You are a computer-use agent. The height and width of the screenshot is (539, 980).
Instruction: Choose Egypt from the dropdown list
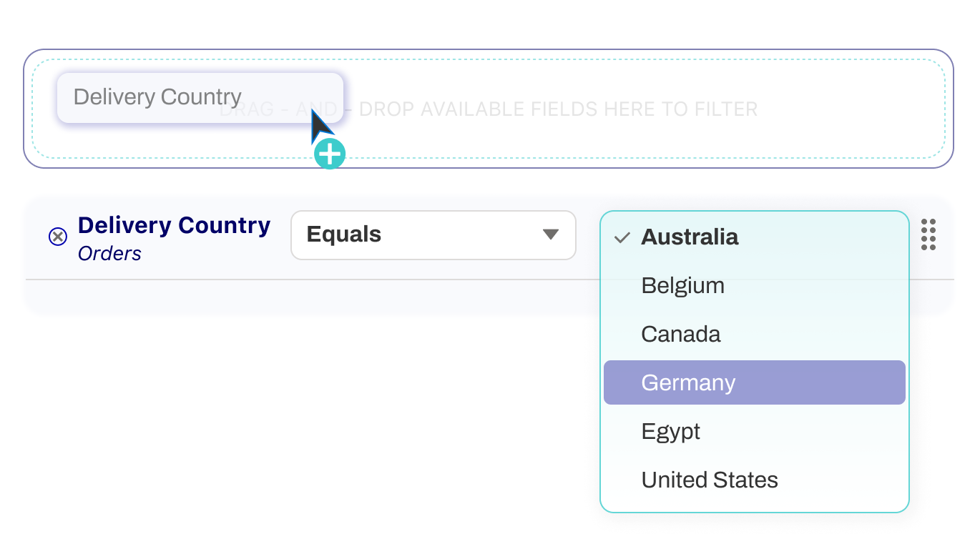670,432
